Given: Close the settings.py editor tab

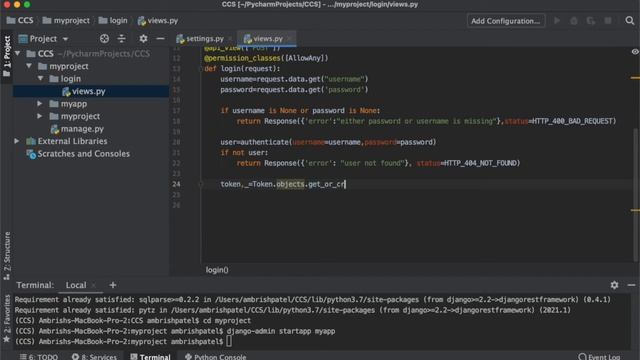Looking at the screenshot, I should tap(230, 39).
